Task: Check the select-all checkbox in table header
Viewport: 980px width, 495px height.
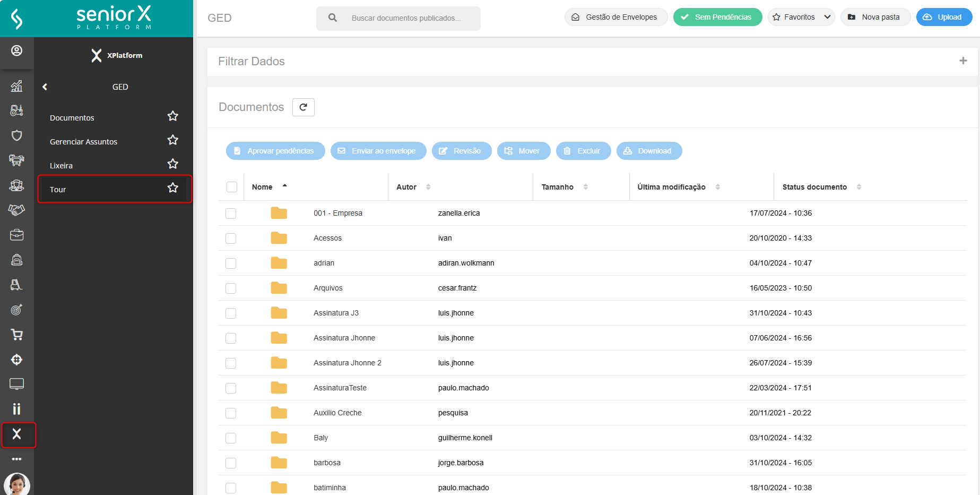Action: 232,187
